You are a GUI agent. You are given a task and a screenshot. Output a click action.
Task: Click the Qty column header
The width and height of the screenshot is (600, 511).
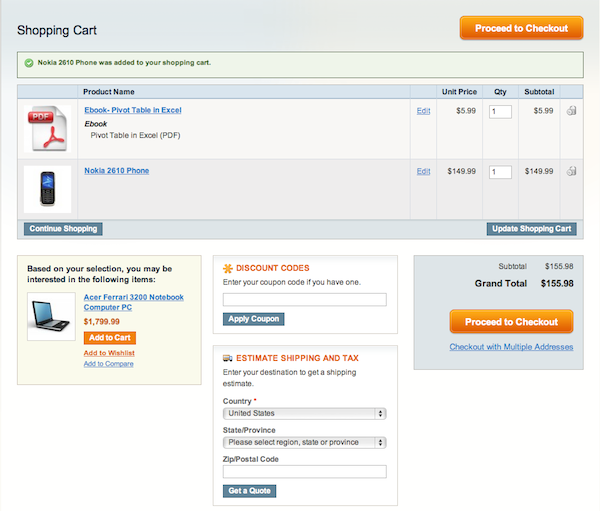pyautogui.click(x=500, y=92)
